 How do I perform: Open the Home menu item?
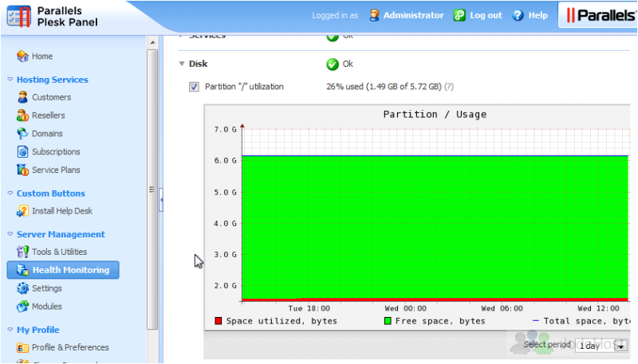(x=42, y=56)
